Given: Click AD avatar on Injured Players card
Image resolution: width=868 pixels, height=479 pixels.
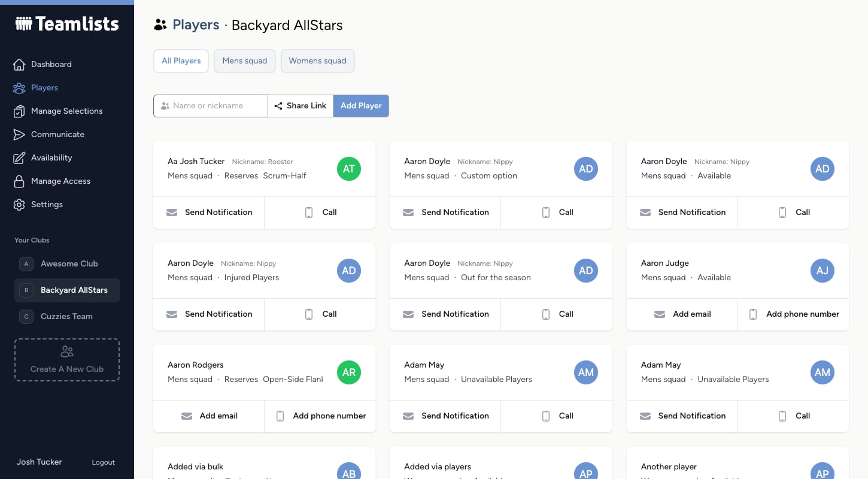Looking at the screenshot, I should tap(349, 271).
